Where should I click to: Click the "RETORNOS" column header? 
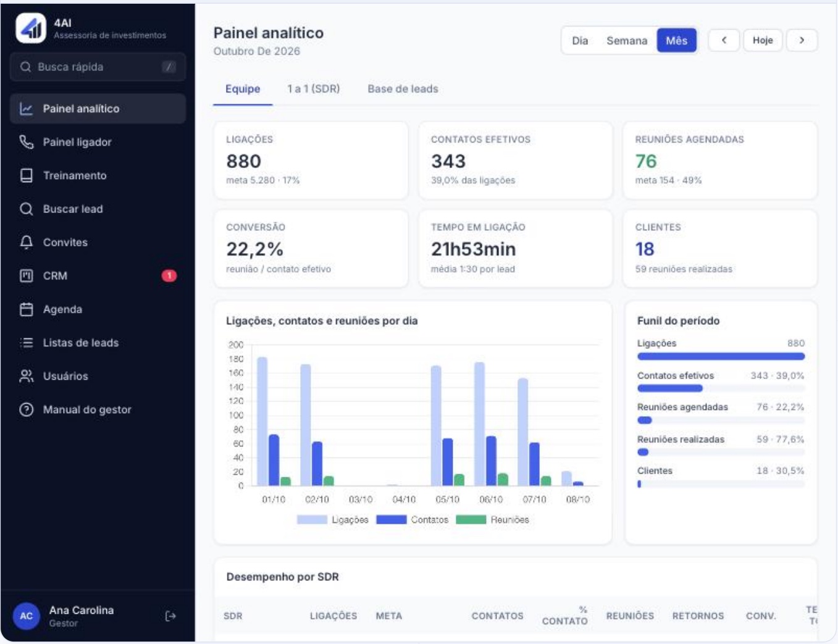(x=698, y=616)
